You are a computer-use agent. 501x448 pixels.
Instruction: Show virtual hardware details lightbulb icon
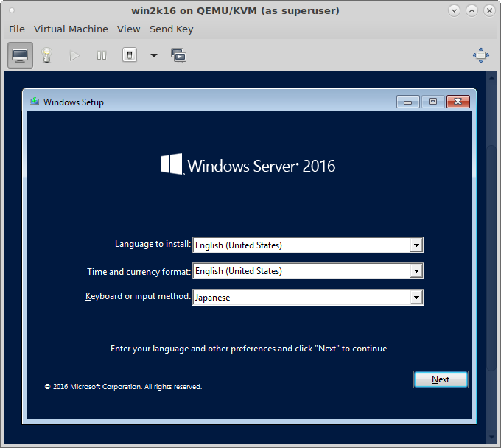tap(46, 55)
